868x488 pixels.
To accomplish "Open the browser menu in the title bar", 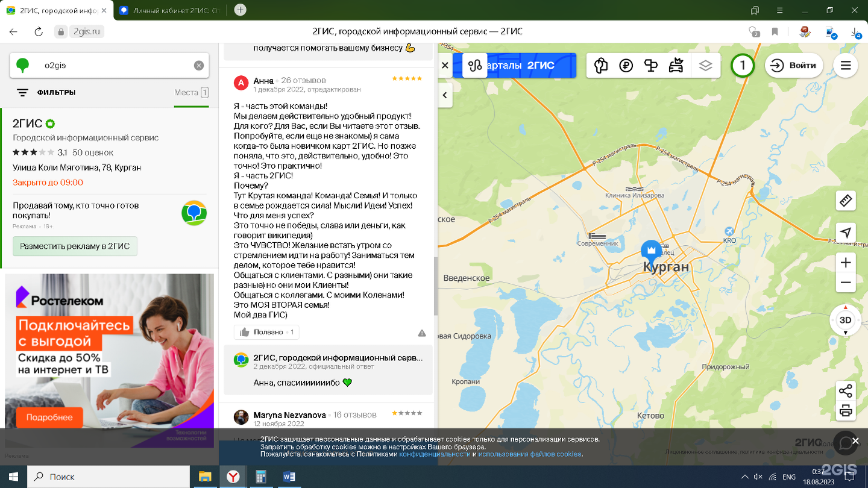I will [780, 10].
